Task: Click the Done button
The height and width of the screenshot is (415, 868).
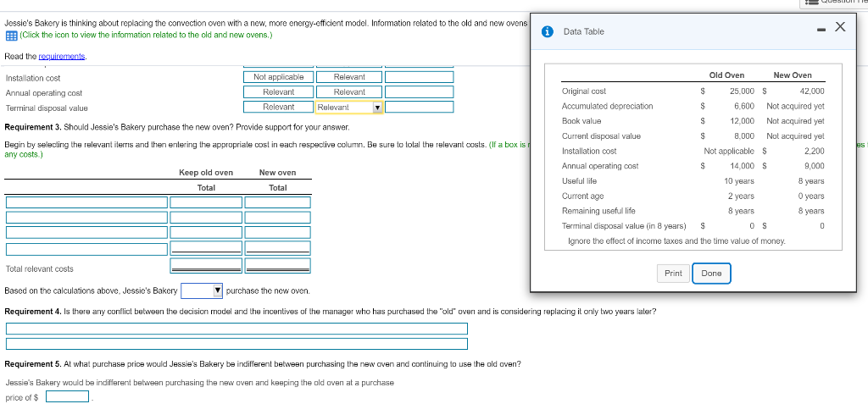Action: [x=711, y=274]
